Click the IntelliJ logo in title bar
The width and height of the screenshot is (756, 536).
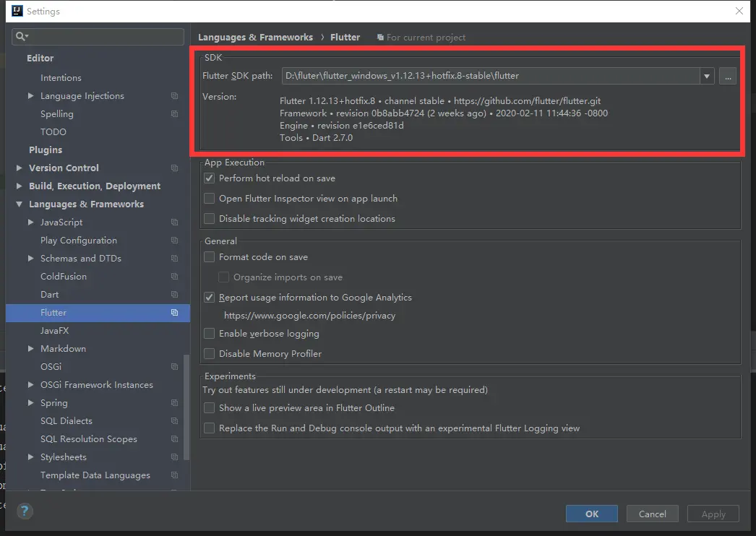click(17, 11)
